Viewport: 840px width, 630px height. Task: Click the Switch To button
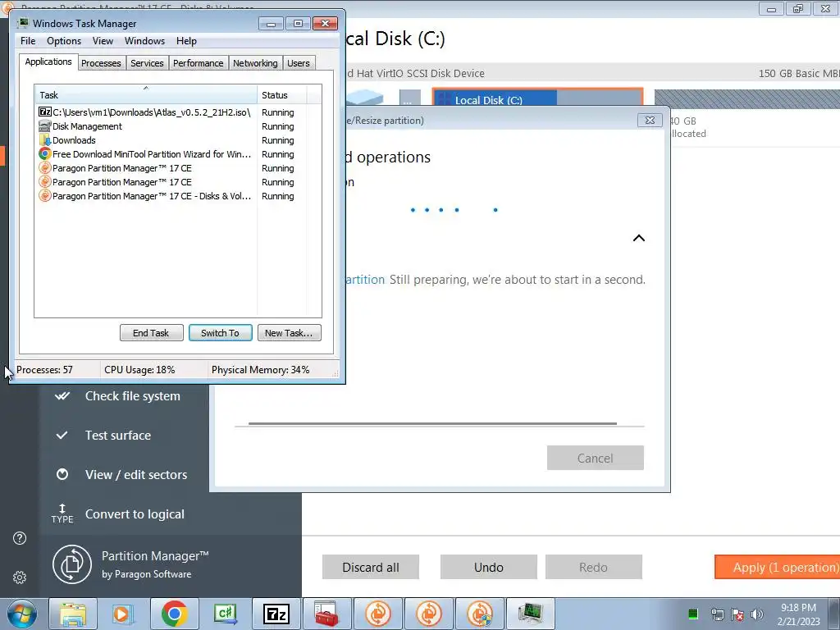click(x=220, y=333)
